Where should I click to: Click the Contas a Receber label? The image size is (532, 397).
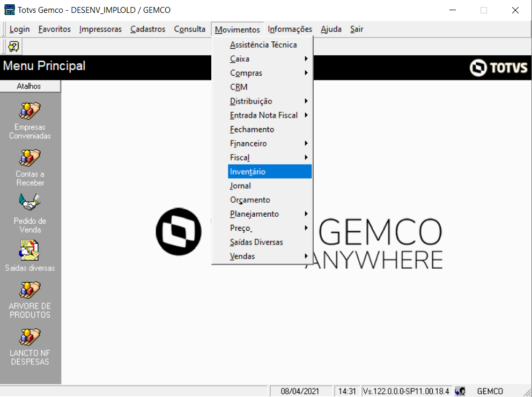click(x=30, y=179)
